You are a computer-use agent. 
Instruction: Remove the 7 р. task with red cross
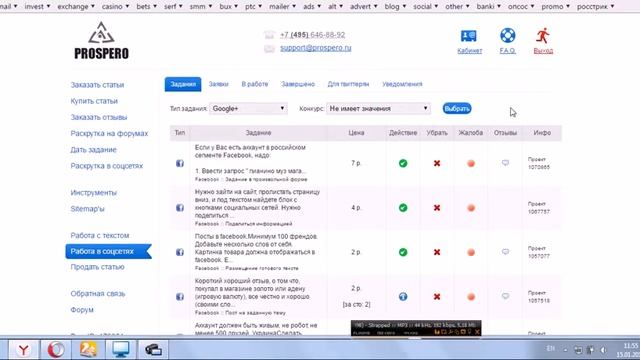(437, 163)
